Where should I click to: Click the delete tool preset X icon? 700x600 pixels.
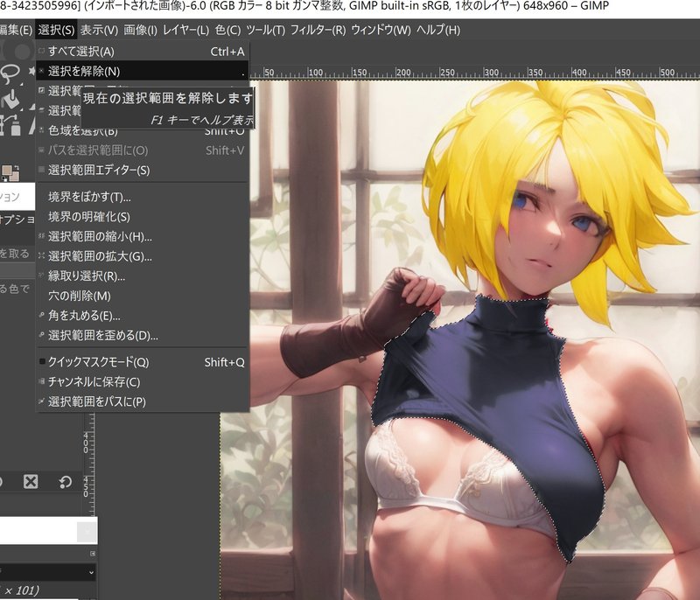[x=31, y=482]
